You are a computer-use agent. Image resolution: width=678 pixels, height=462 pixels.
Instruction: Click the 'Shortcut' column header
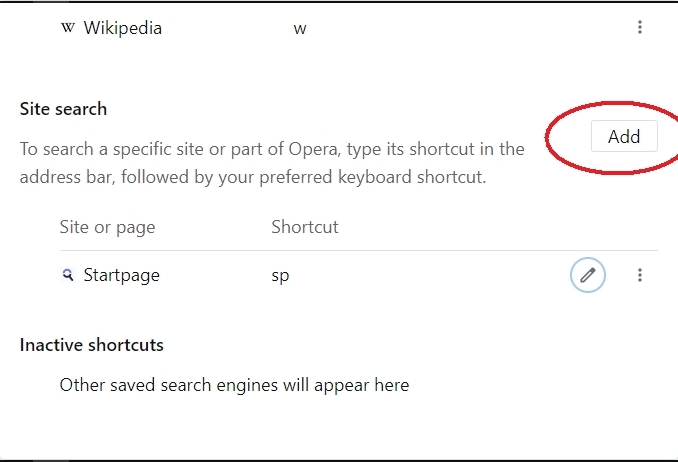pos(305,227)
